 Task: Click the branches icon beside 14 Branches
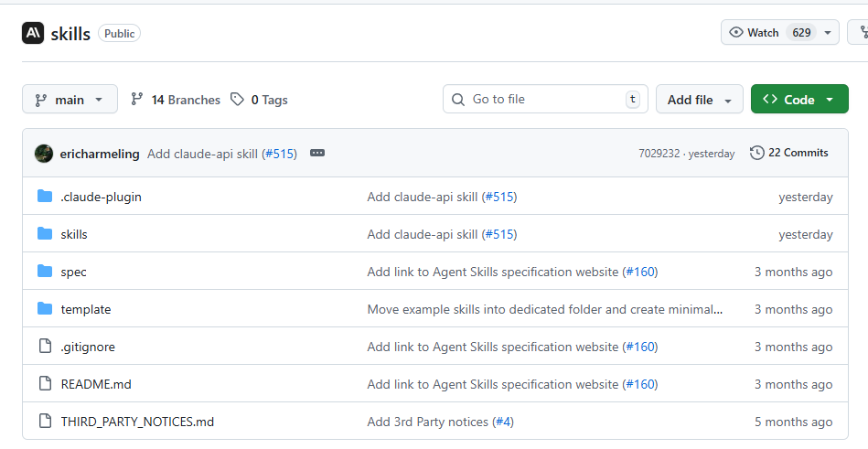coord(136,99)
